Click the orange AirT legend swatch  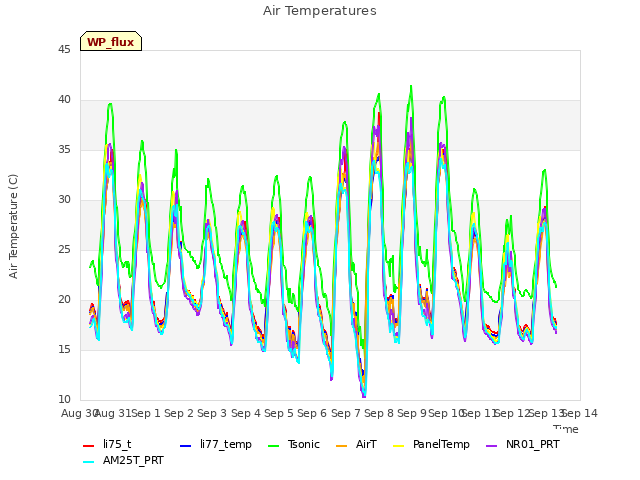click(x=342, y=445)
